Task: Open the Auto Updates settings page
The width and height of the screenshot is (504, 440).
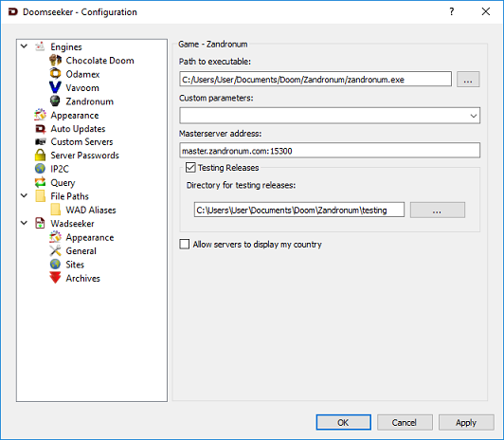Action: (x=78, y=129)
